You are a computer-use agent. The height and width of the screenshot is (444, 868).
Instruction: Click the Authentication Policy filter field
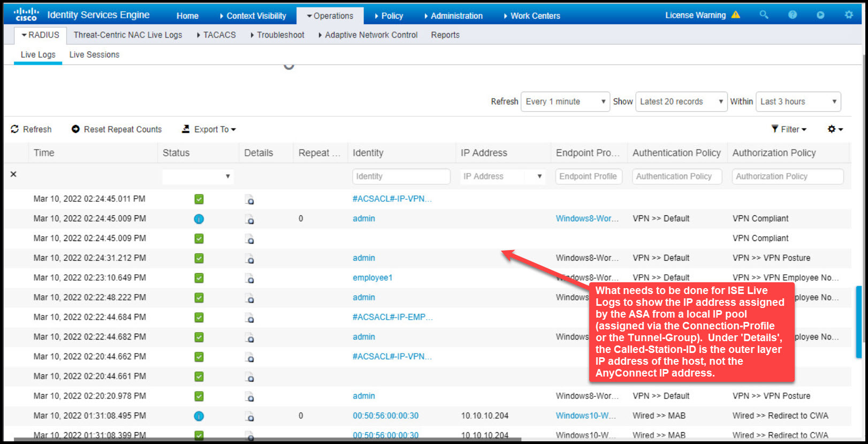point(677,176)
